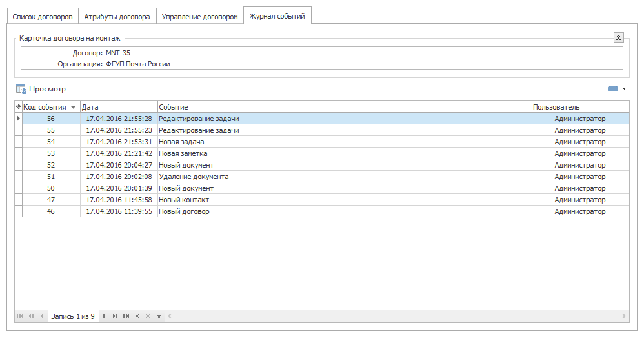Viewport: 644px width, 337px height.
Task: Collapse the Карточка договора на монтаж panel
Action: point(619,38)
